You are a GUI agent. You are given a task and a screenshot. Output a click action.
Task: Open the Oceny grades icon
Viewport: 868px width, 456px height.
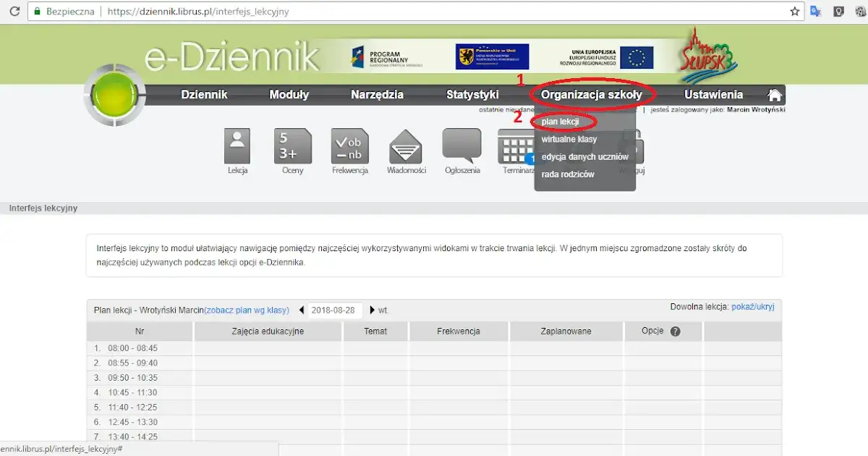click(x=292, y=145)
